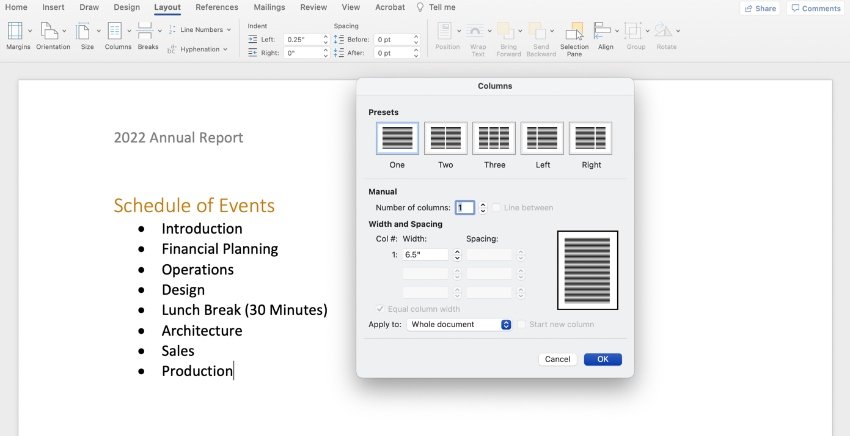This screenshot has width=850, height=436.
Task: Select the Two columns preset
Action: 446,138
